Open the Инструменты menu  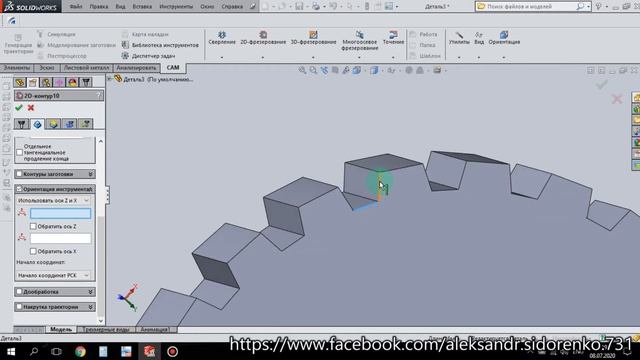pyautogui.click(x=176, y=7)
